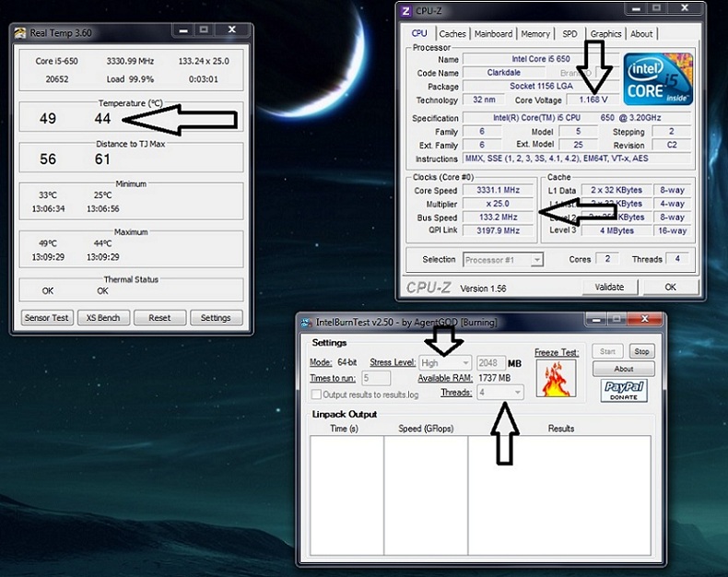Image resolution: width=728 pixels, height=577 pixels.
Task: Click the Available RAM value 1737 MB
Action: [495, 378]
